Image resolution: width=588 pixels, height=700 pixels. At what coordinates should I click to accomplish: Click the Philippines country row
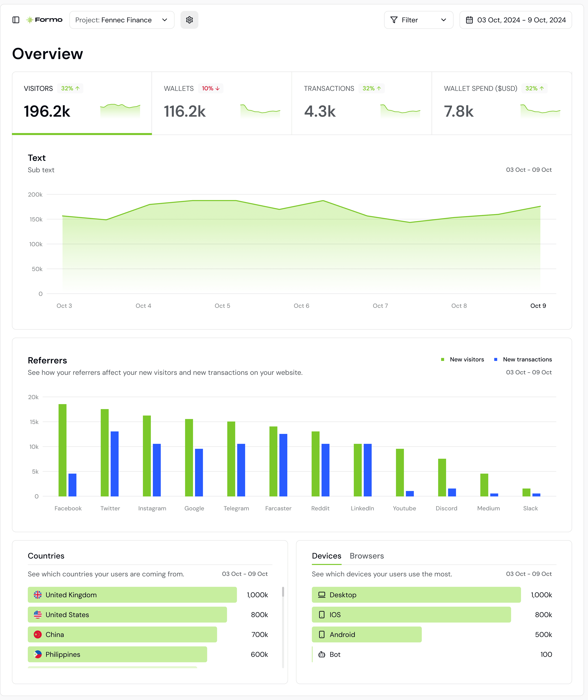pyautogui.click(x=148, y=654)
